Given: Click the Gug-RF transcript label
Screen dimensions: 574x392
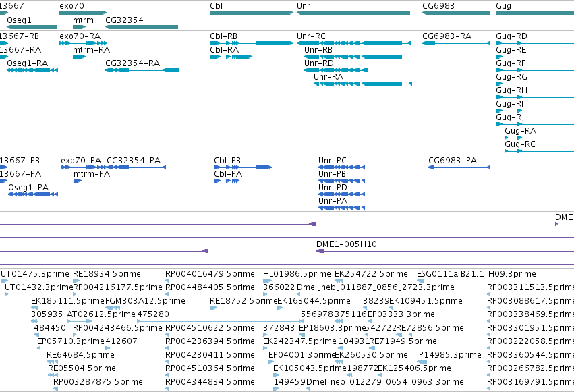Looking at the screenshot, I should click(511, 63).
